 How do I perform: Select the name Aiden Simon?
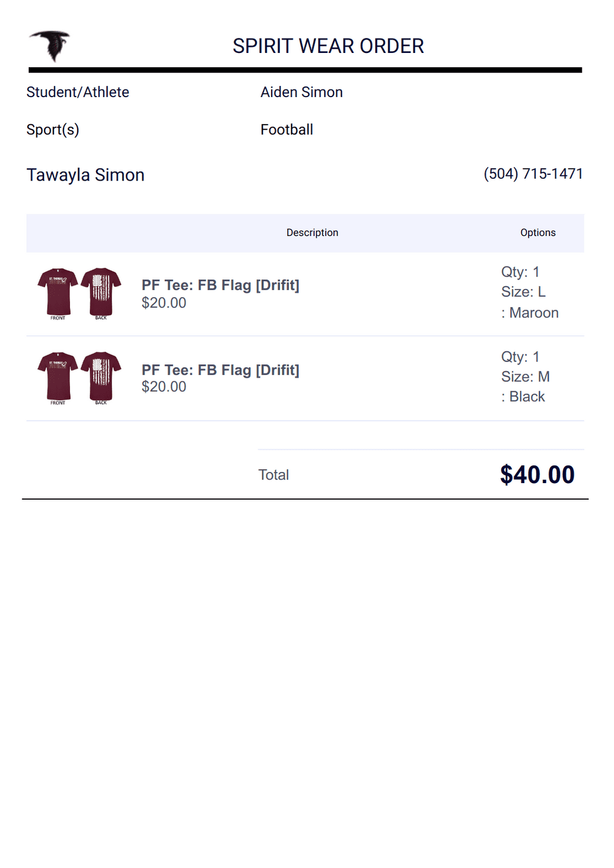pos(302,92)
